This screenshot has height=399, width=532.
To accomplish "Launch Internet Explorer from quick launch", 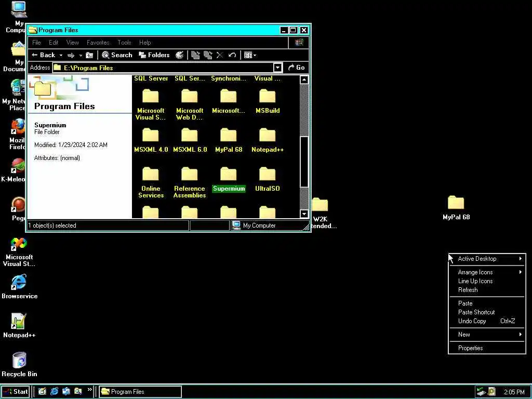I will pos(54,391).
